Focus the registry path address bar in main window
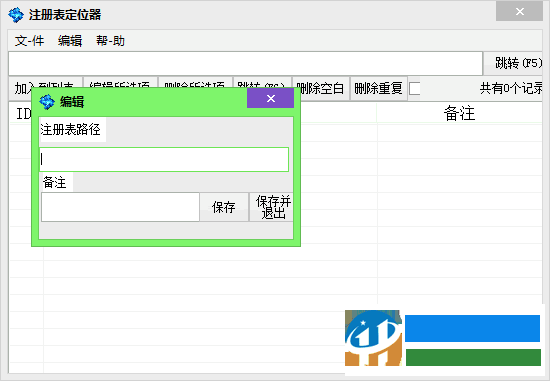This screenshot has height=381, width=550. 245,64
